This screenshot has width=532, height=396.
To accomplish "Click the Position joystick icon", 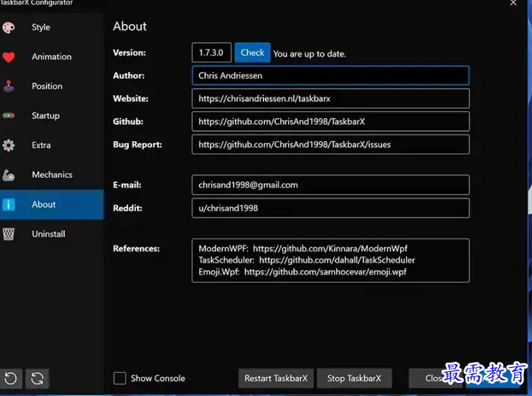I will pos(9,86).
